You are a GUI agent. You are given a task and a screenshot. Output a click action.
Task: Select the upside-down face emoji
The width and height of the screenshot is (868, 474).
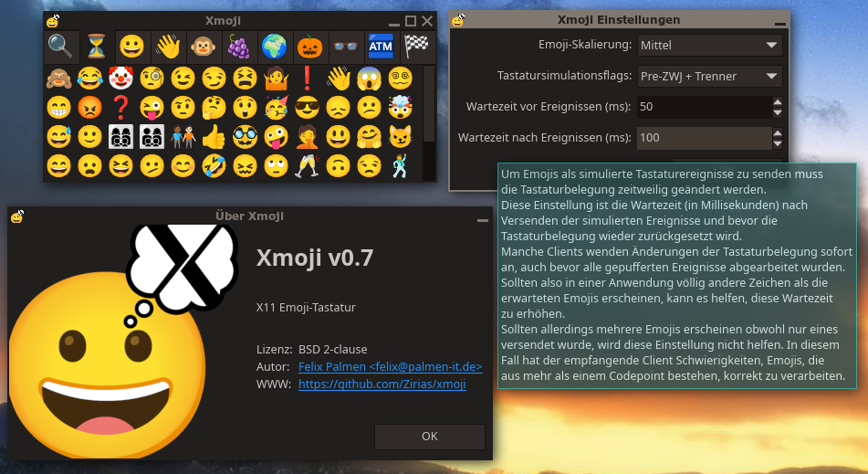339,165
